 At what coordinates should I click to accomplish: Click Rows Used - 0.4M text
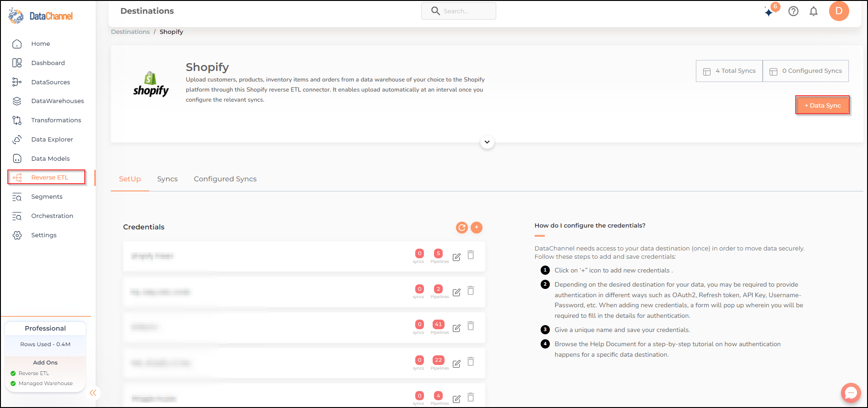45,344
